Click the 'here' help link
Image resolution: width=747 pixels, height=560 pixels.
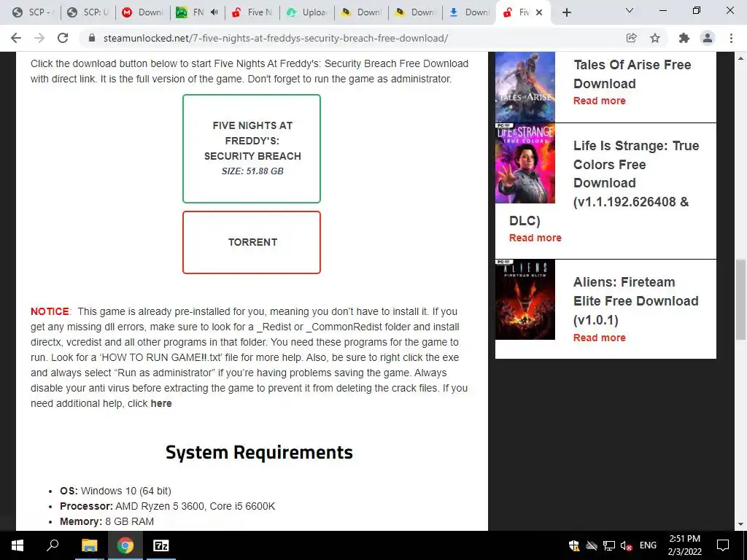161,403
